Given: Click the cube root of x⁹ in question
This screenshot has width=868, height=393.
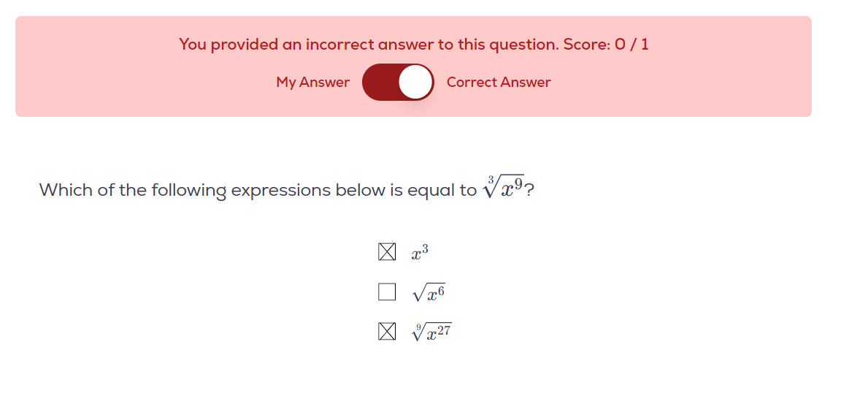Looking at the screenshot, I should coord(503,188).
